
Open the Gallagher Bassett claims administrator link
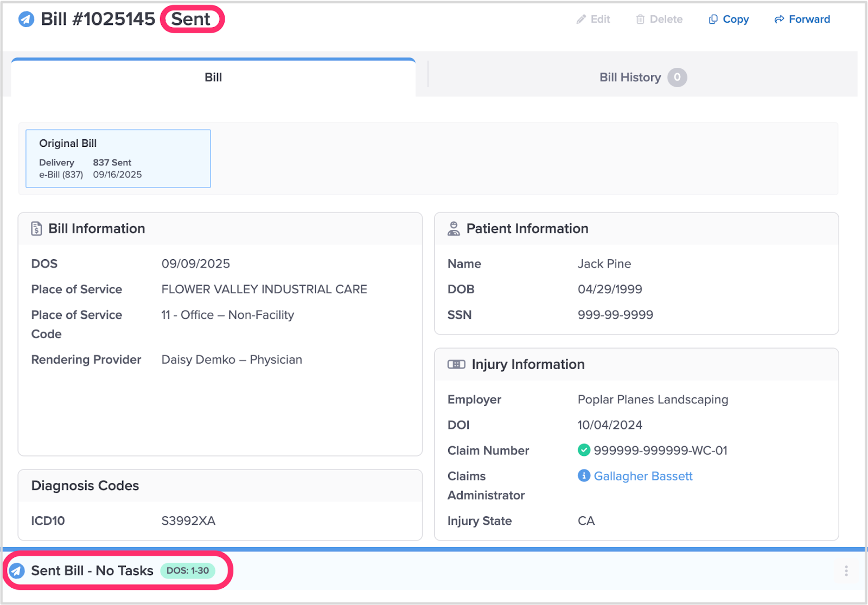[x=643, y=476]
